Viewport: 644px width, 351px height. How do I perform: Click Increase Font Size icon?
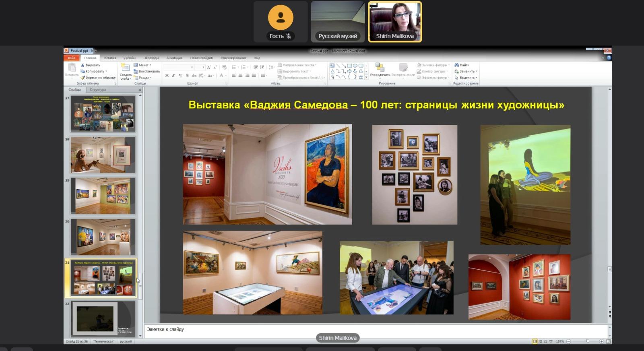click(208, 67)
